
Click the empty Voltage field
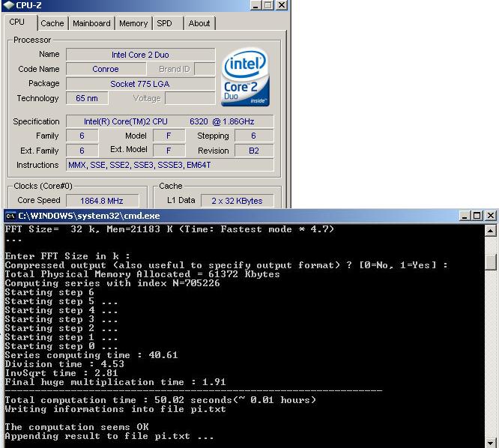point(190,98)
